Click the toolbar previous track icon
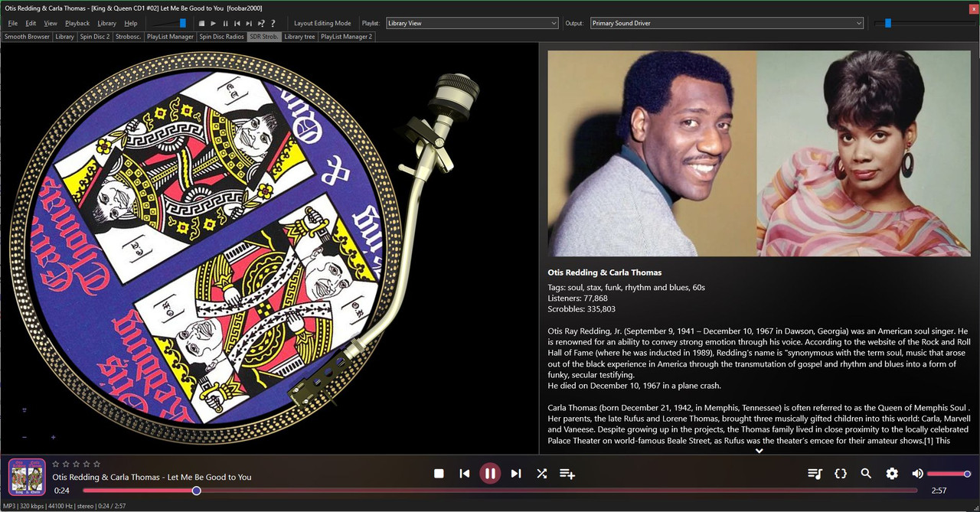The image size is (980, 512). point(237,23)
